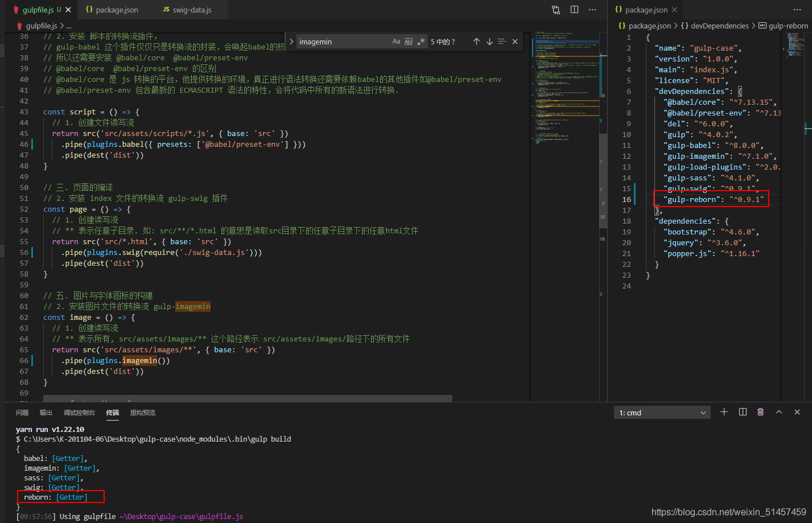812x523 pixels.
Task: Close the gulpfile.js tab
Action: (69, 10)
